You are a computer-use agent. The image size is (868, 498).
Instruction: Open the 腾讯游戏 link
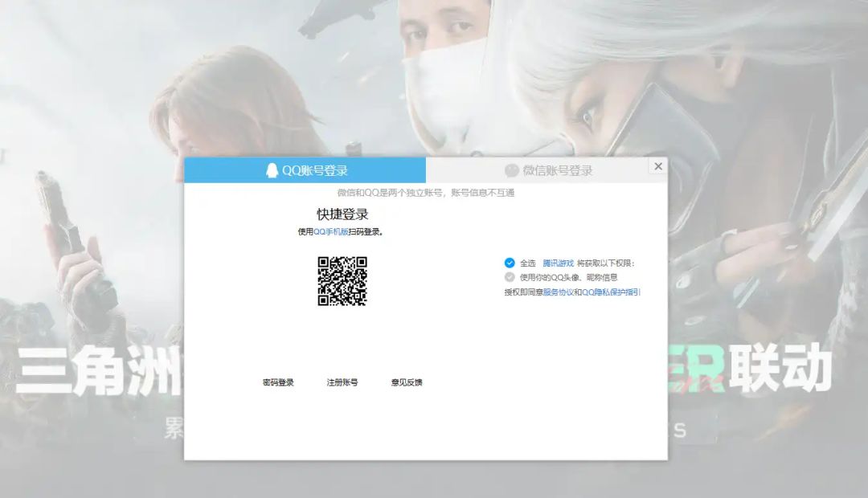coord(558,263)
